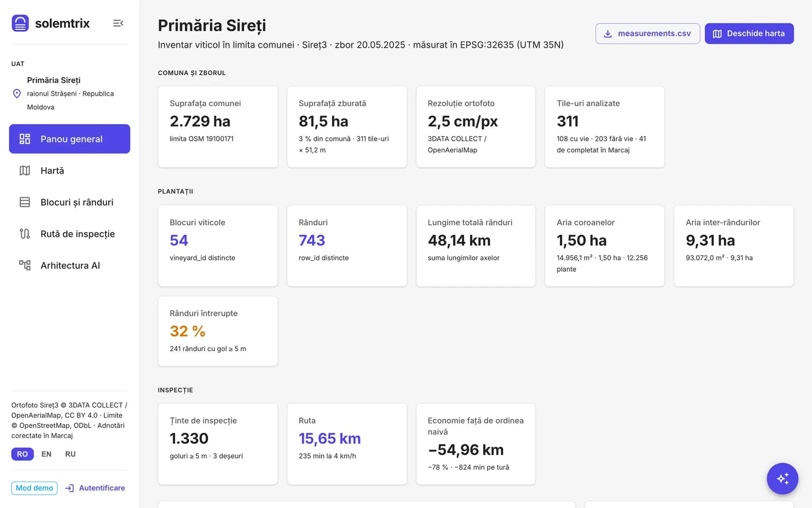
Task: Open the Panou general menu item
Action: pos(70,139)
